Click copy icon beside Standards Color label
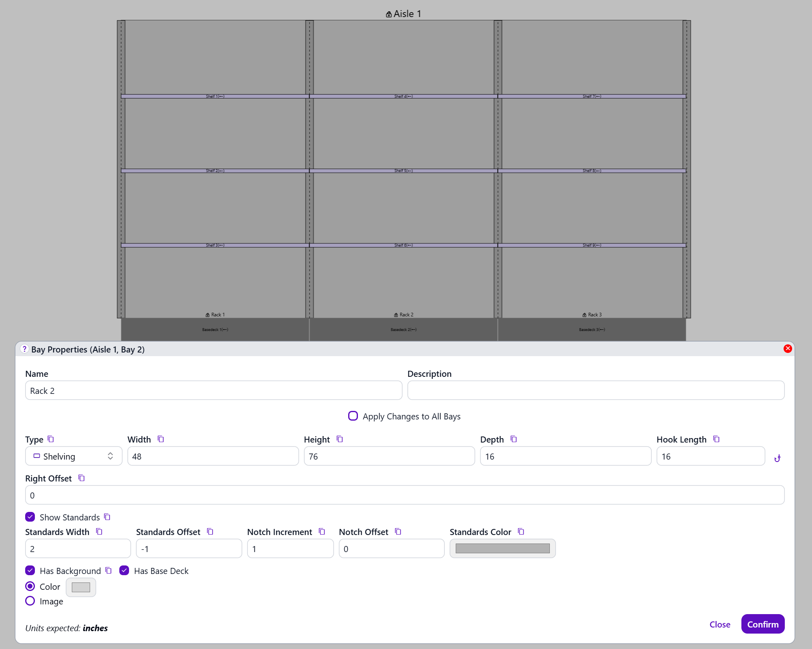This screenshot has height=649, width=812. tap(521, 532)
